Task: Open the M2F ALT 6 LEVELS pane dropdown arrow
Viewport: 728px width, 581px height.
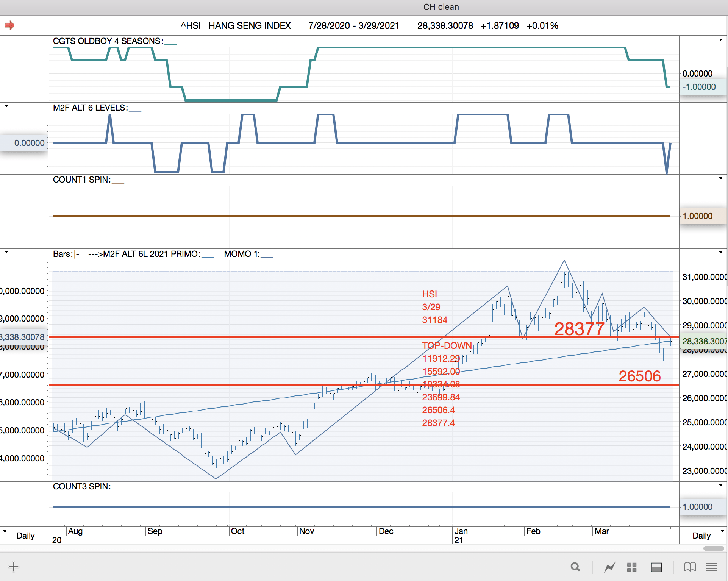Action: pyautogui.click(x=6, y=106)
